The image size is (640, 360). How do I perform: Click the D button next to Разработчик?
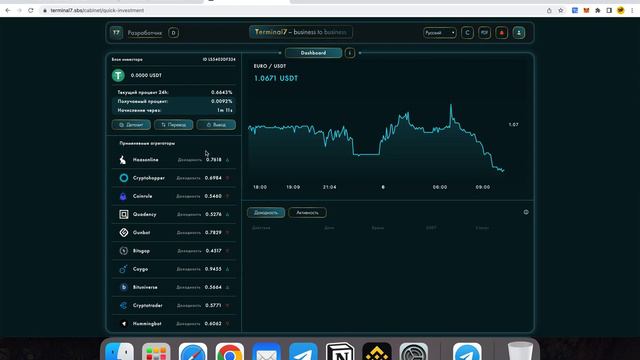[x=173, y=33]
